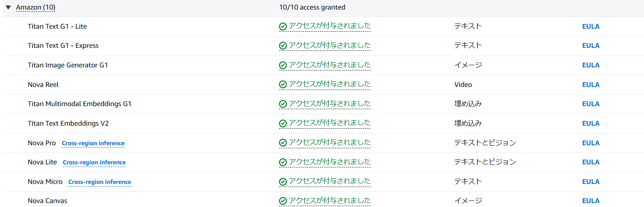The width and height of the screenshot is (644, 207).
Task: Open the EULA for Titan Multimodal Embeddings G1
Action: pyautogui.click(x=591, y=104)
